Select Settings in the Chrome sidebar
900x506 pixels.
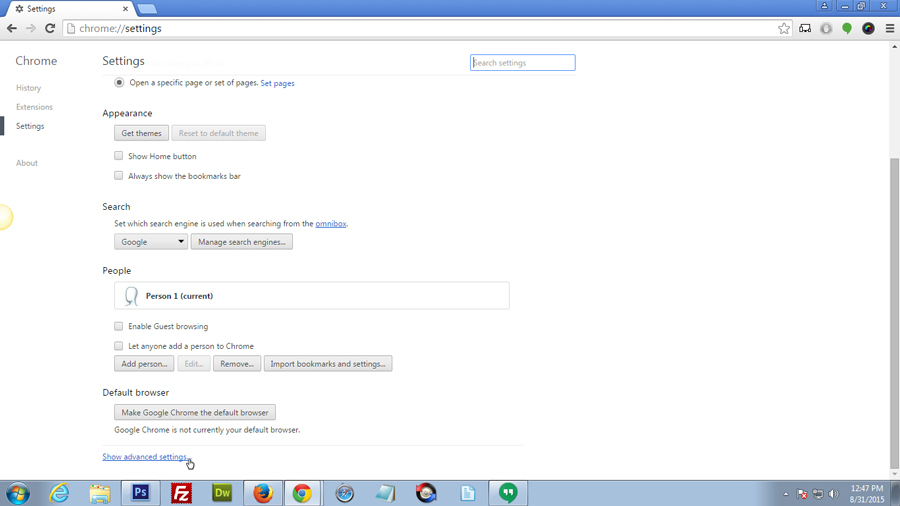pyautogui.click(x=30, y=126)
